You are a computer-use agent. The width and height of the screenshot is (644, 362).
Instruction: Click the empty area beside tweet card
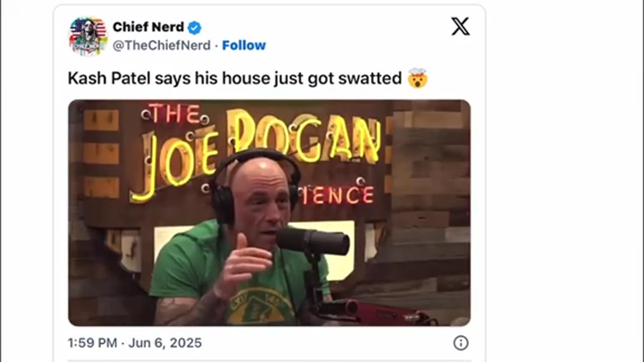(563, 181)
